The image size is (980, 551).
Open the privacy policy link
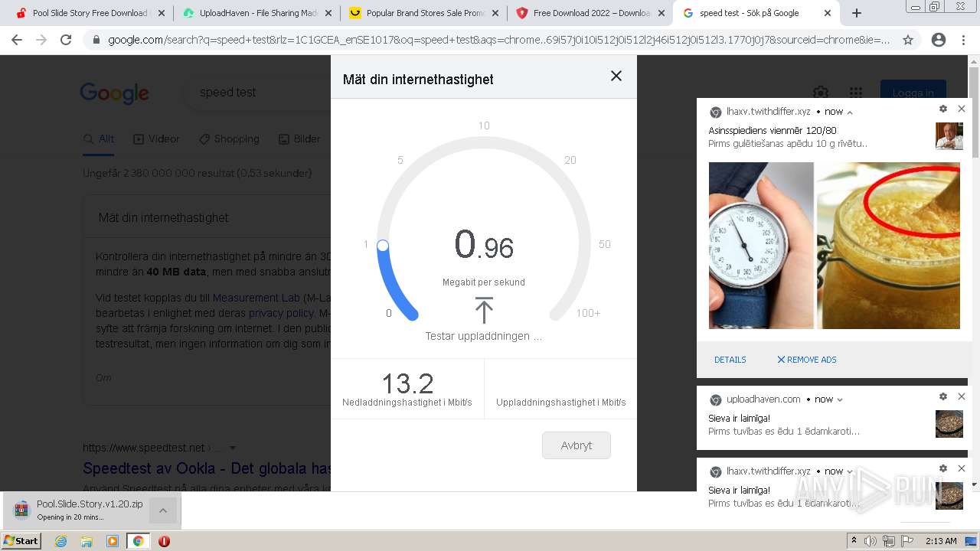tap(281, 313)
